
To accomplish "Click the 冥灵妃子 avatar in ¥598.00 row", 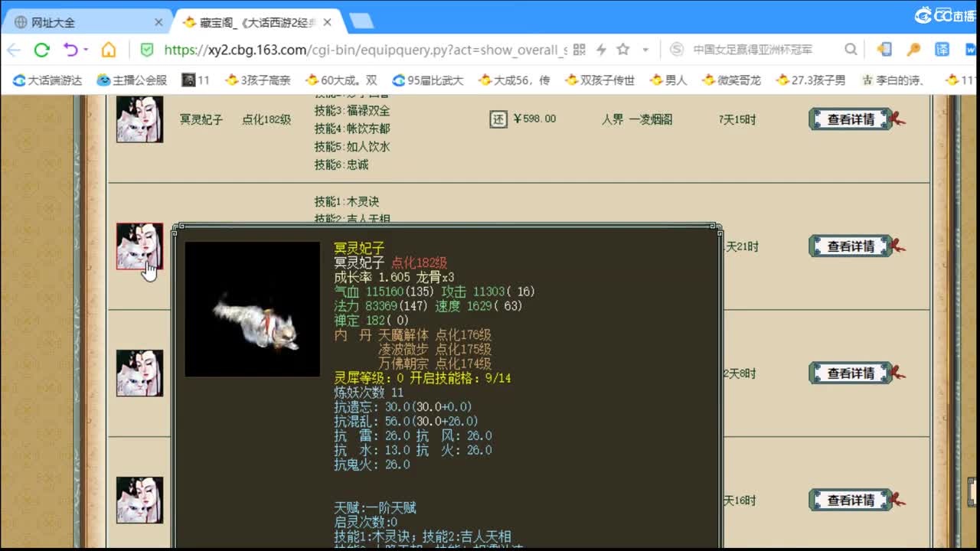I will (x=139, y=119).
